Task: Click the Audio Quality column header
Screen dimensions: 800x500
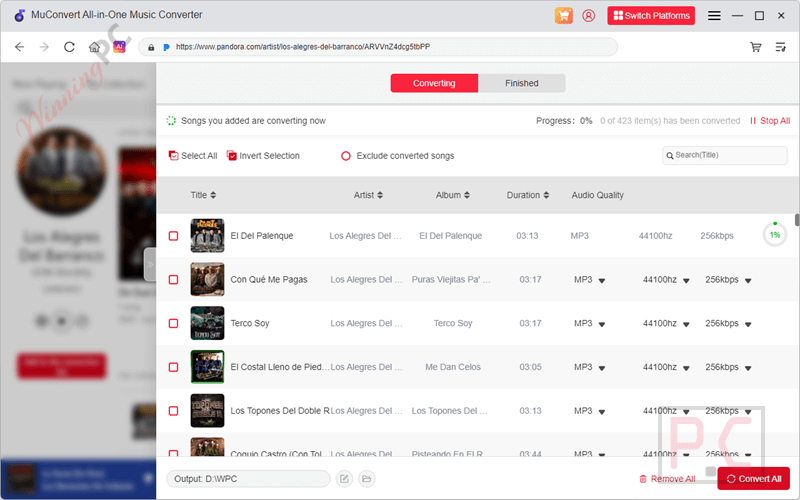Action: coord(597,195)
